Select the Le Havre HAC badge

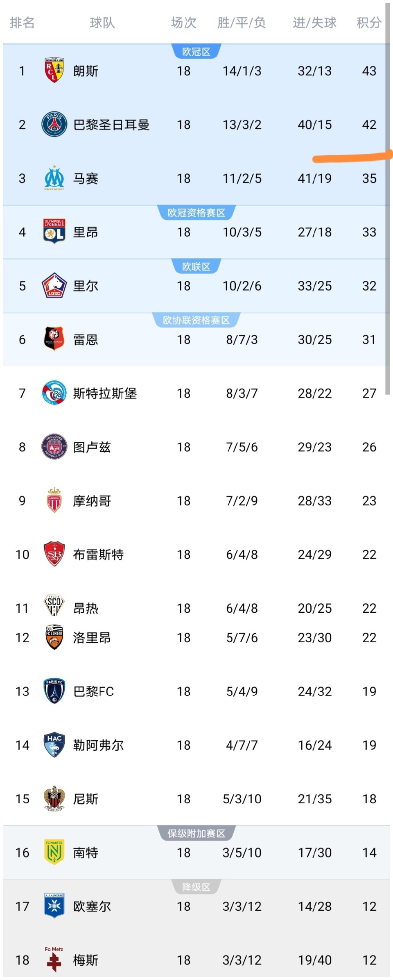click(x=54, y=745)
